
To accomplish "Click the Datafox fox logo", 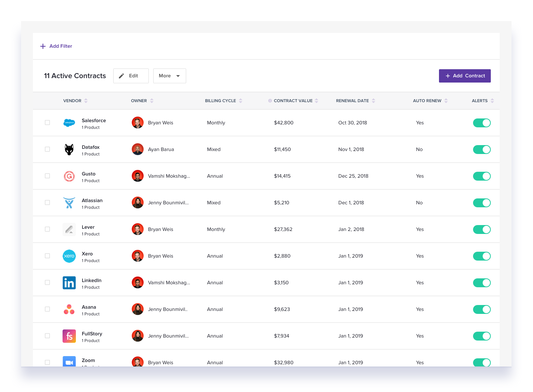I will 69,150.
